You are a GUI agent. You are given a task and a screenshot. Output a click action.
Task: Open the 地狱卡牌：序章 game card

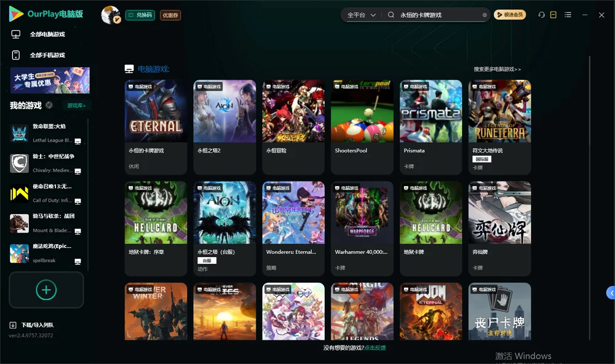click(x=156, y=229)
